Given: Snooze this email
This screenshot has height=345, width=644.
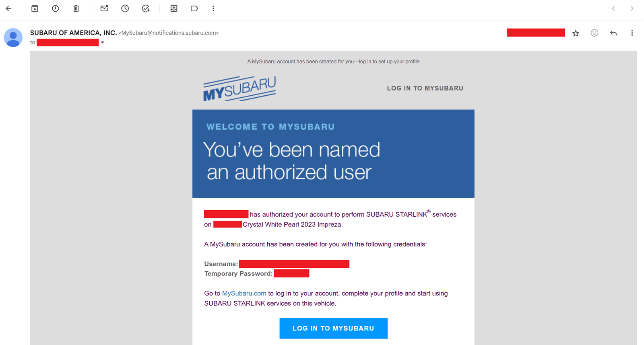Looking at the screenshot, I should pos(125,8).
